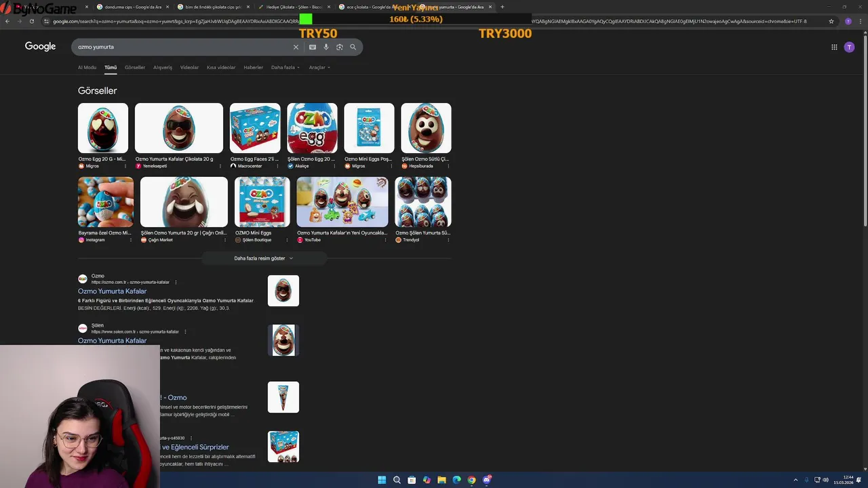
Task: Show hidden system tray icons
Action: 795,480
